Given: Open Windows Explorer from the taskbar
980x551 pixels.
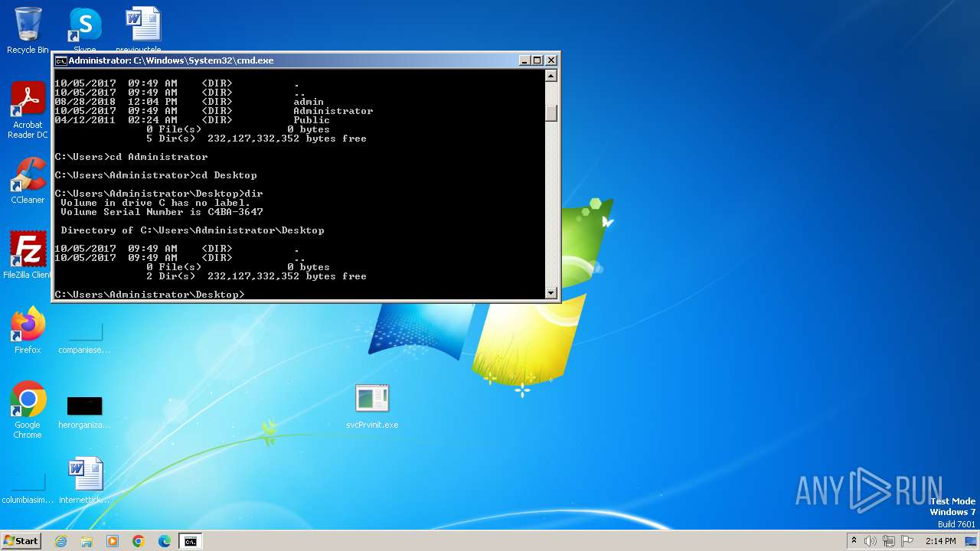Looking at the screenshot, I should pyautogui.click(x=87, y=541).
